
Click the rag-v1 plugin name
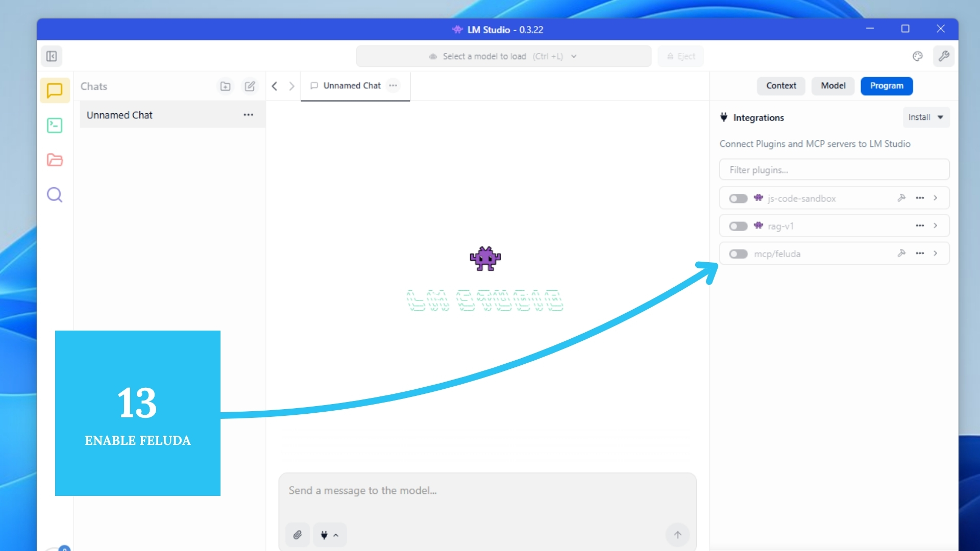(x=781, y=226)
